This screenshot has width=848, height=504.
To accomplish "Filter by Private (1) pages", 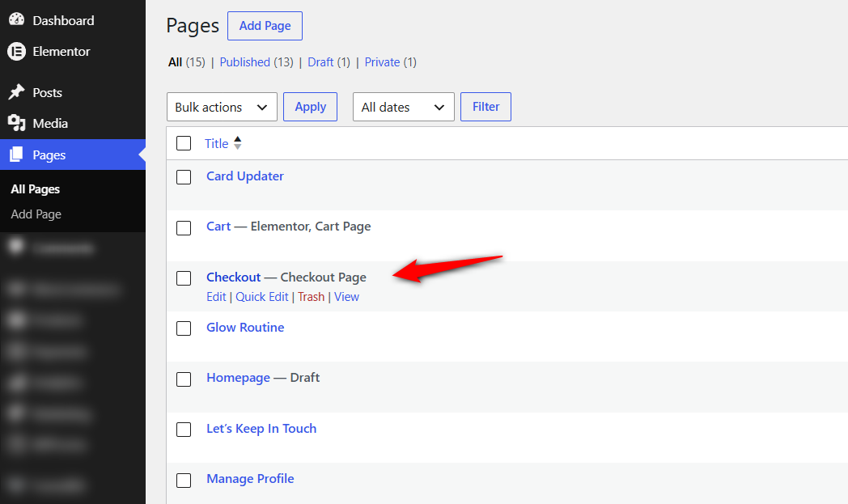I will (x=391, y=62).
